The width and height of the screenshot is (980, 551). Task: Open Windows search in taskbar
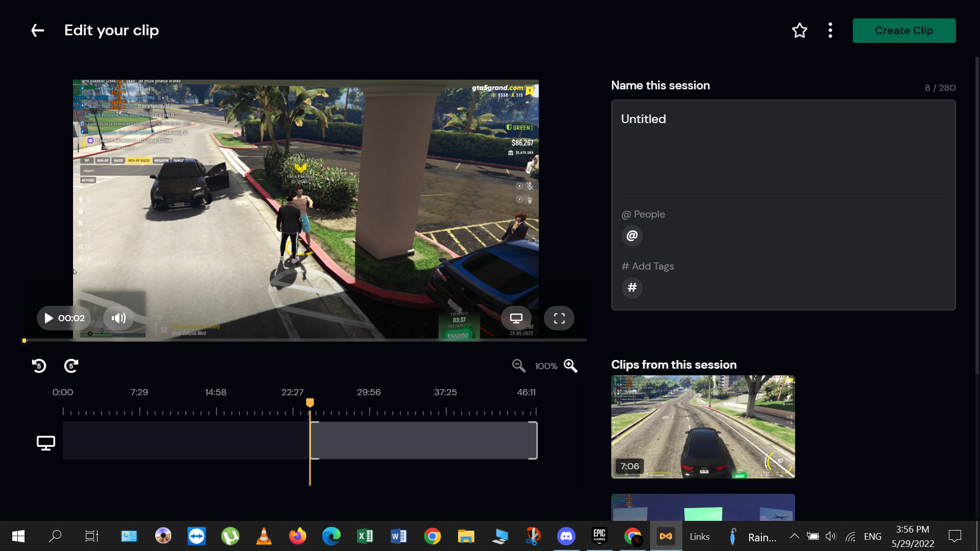click(x=55, y=536)
